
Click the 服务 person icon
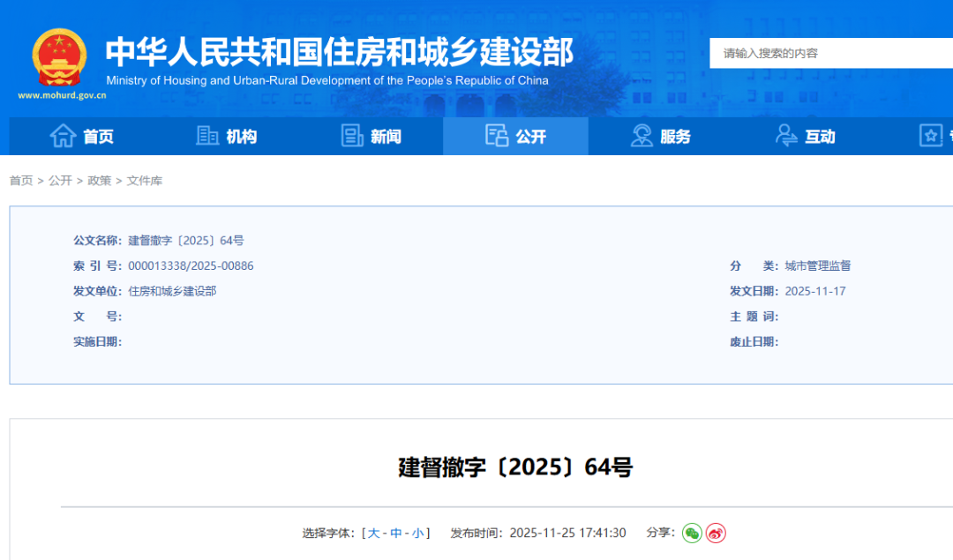click(x=642, y=136)
